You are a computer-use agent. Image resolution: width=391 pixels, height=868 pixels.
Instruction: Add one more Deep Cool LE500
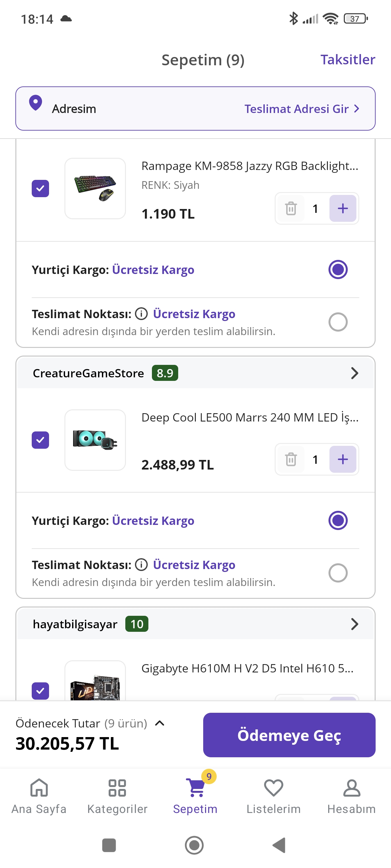tap(342, 459)
